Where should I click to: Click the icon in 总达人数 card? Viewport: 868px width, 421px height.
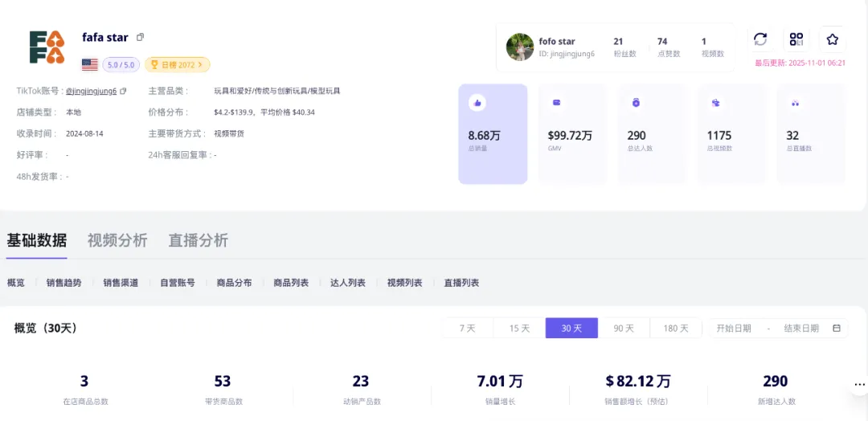(636, 102)
